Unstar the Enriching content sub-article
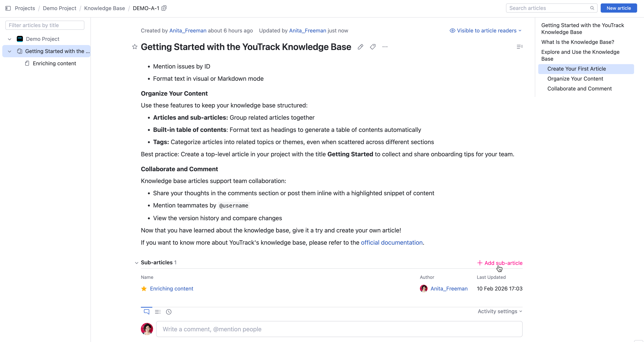Viewport: 644px width, 342px height. 144,289
